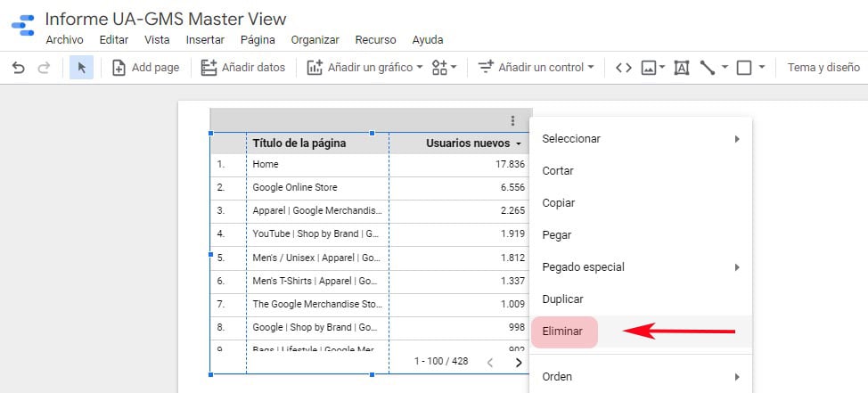
Task: Click the embed URL code icon
Action: (x=623, y=68)
